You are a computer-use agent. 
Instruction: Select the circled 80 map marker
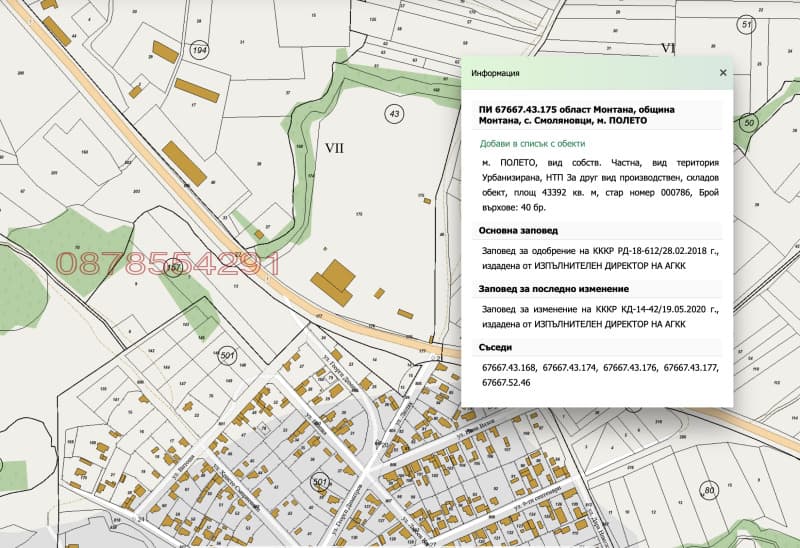click(709, 490)
